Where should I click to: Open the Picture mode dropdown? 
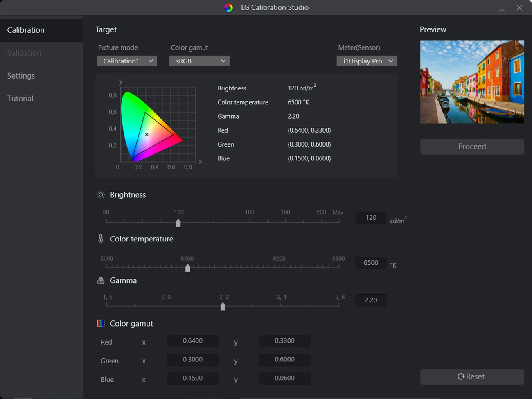click(126, 61)
